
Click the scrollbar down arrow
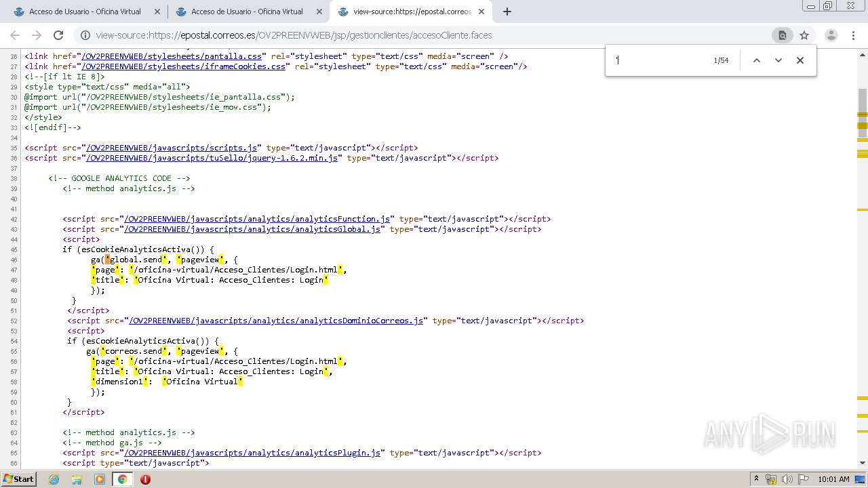(x=863, y=463)
